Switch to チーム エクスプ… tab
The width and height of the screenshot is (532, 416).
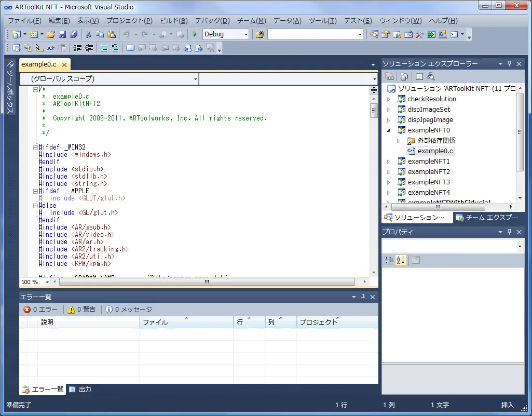pos(487,217)
